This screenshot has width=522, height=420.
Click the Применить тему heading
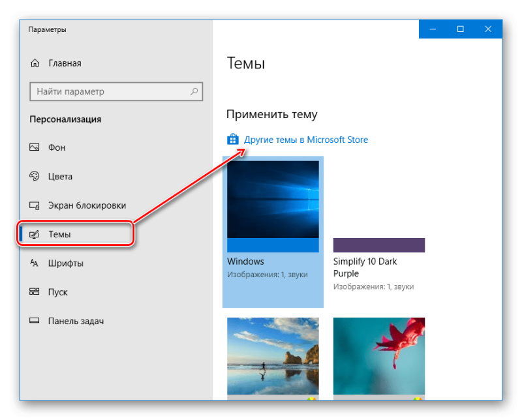point(271,114)
